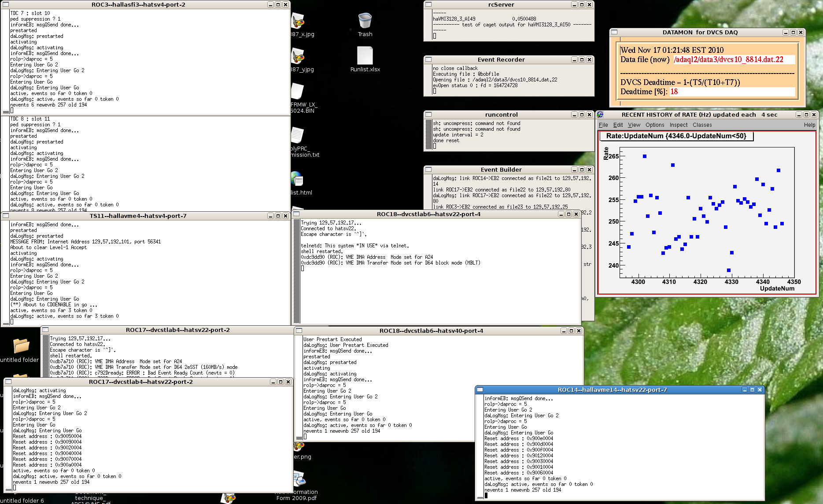Open Edit menu in rate history window
The width and height of the screenshot is (823, 504).
pyautogui.click(x=618, y=125)
